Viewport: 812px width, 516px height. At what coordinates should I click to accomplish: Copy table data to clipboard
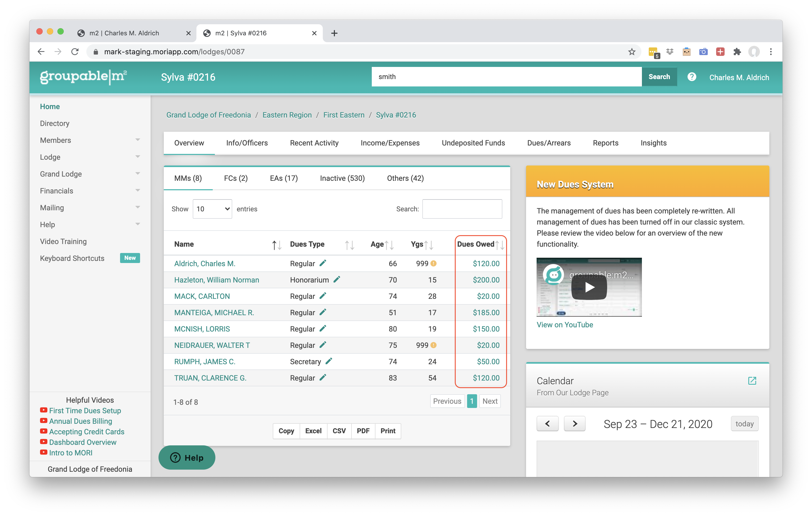286,431
